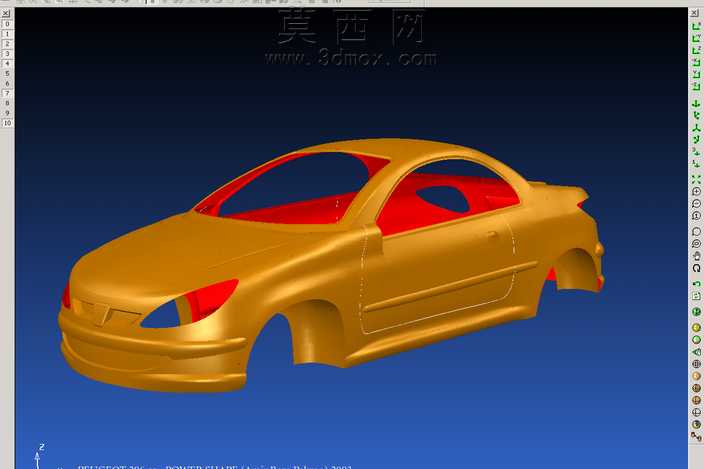Screen dimensions: 704x469
Task: Toggle level 5 button
Action: click(7, 74)
